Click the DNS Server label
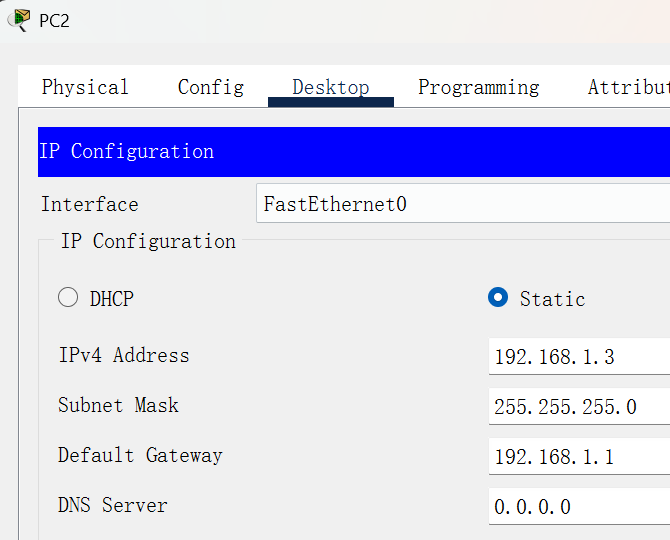The image size is (670, 540). (x=113, y=505)
